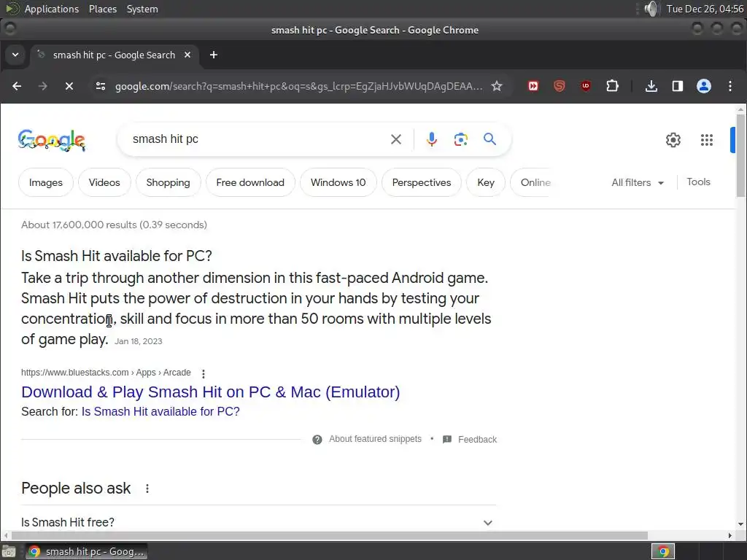Viewport: 747px width, 560px height.
Task: Filter results by Videos
Action: pyautogui.click(x=104, y=182)
